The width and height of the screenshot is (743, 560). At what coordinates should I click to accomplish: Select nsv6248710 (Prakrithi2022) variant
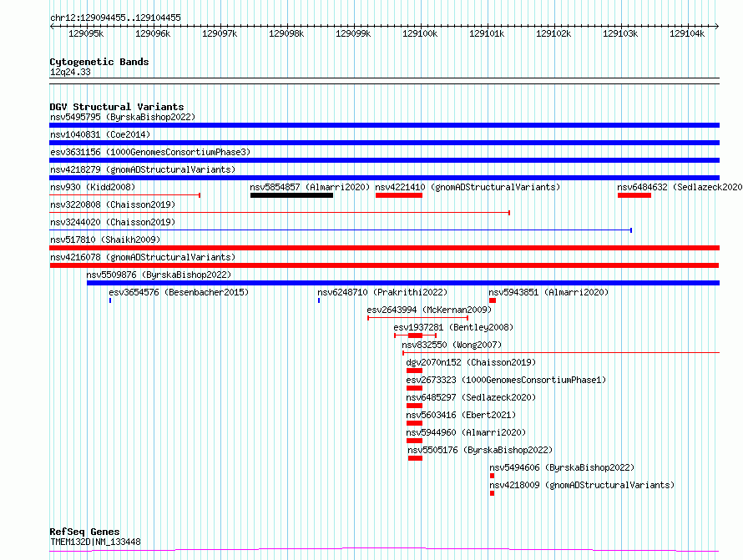point(319,300)
